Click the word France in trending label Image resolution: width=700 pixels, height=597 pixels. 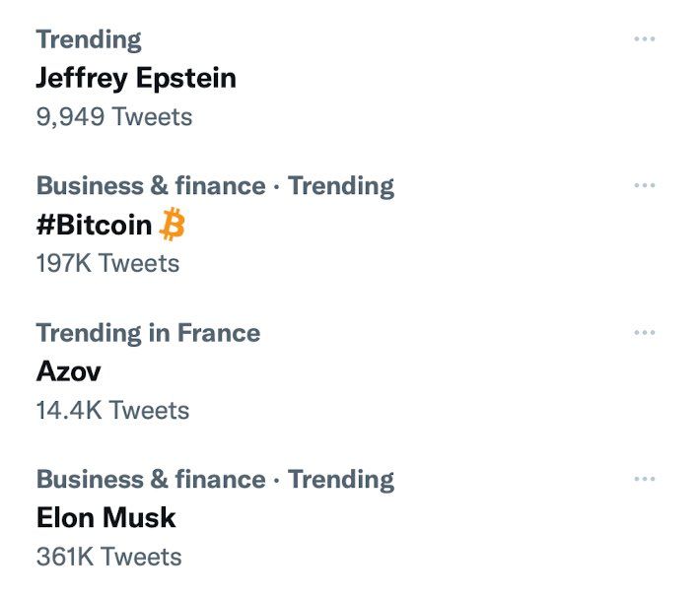coord(219,333)
